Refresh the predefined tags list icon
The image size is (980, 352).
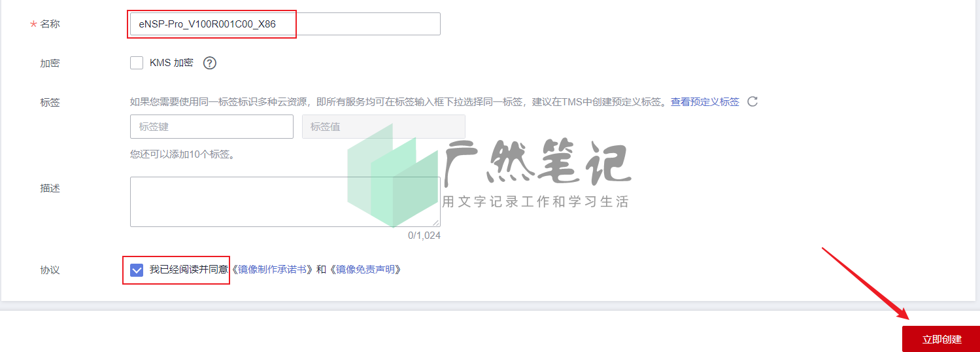coord(752,101)
